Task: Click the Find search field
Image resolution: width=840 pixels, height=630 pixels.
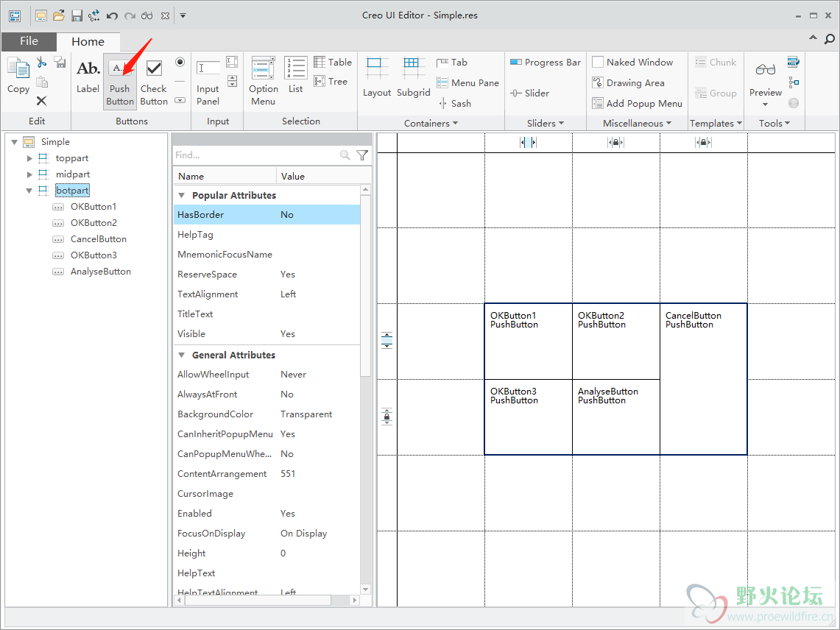Action: (x=256, y=155)
